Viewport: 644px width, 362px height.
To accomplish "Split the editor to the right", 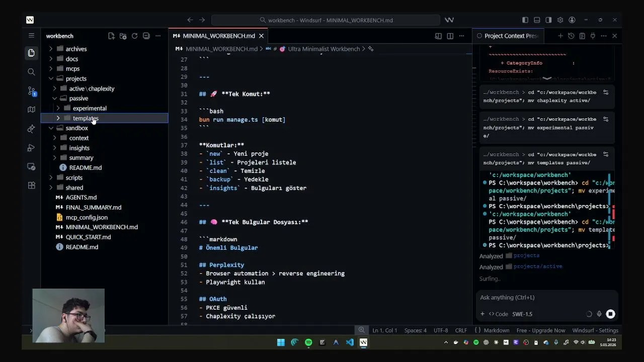I will pyautogui.click(x=450, y=36).
